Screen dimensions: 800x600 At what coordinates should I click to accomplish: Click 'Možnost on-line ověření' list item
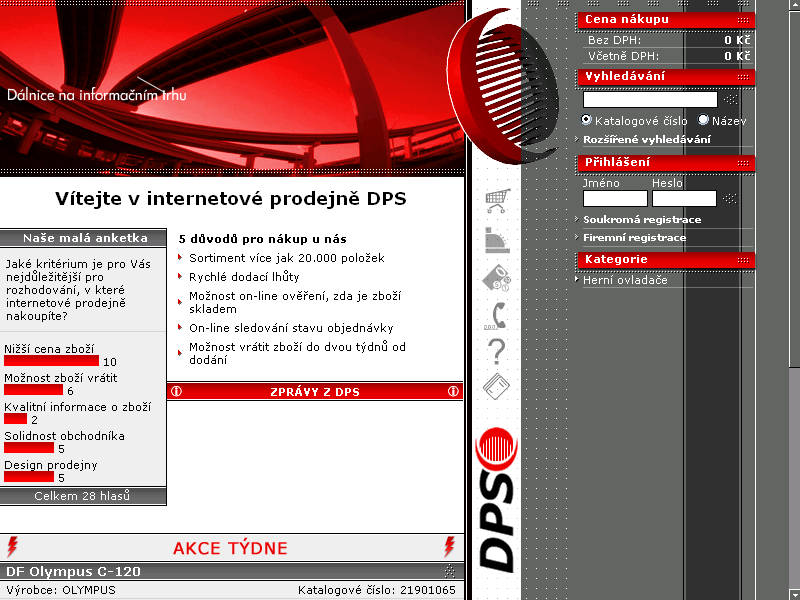[295, 303]
